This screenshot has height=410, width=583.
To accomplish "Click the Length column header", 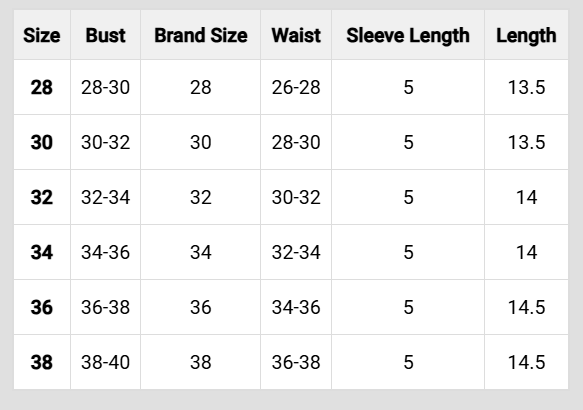I will [x=526, y=36].
